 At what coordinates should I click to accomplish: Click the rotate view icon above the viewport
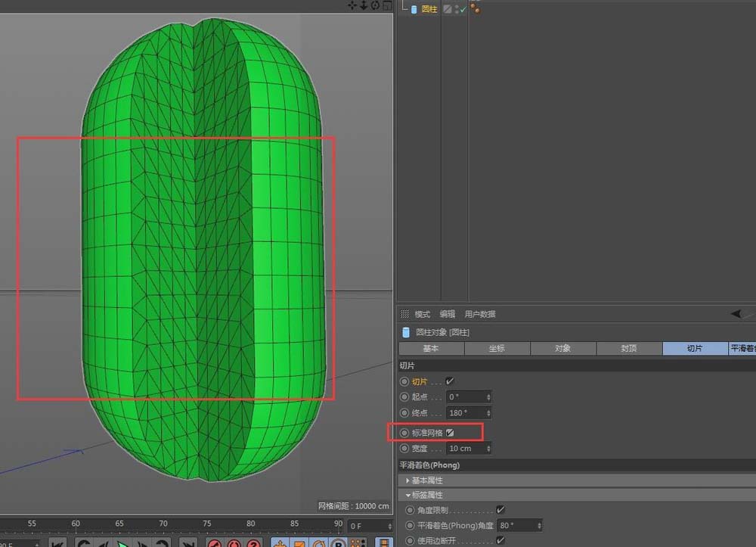click(376, 5)
